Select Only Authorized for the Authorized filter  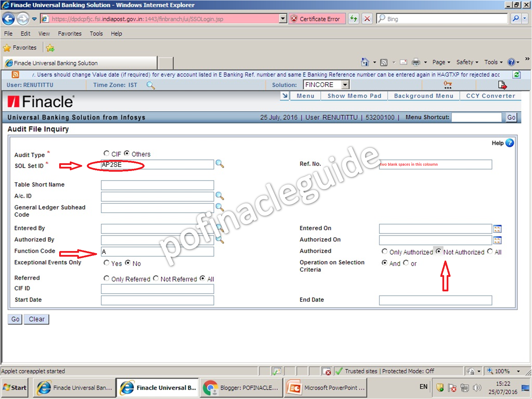point(385,251)
